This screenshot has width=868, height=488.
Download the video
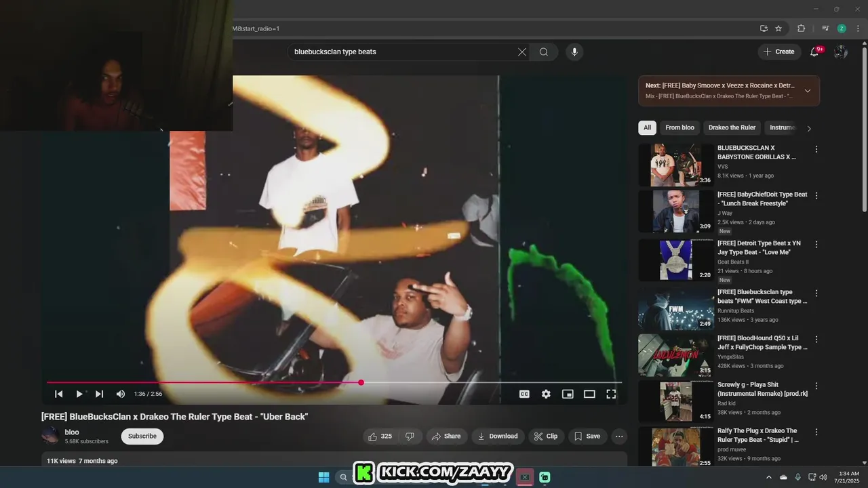pyautogui.click(x=498, y=436)
